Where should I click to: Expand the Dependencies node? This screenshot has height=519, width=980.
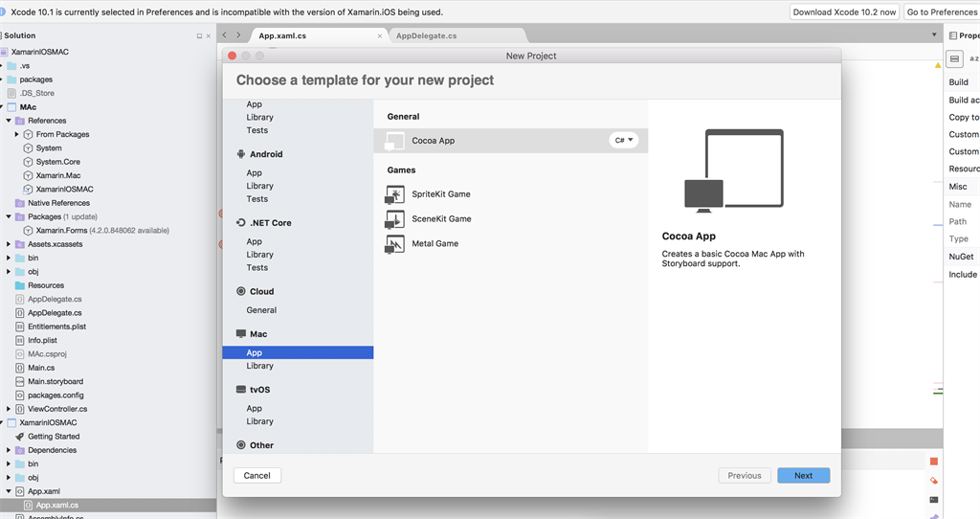pos(9,450)
